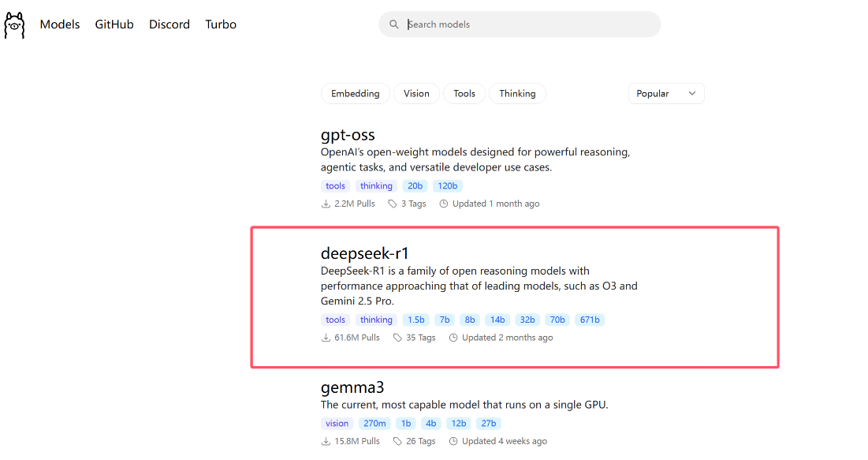868x460 pixels.
Task: Toggle the Vision filter
Action: (x=416, y=94)
